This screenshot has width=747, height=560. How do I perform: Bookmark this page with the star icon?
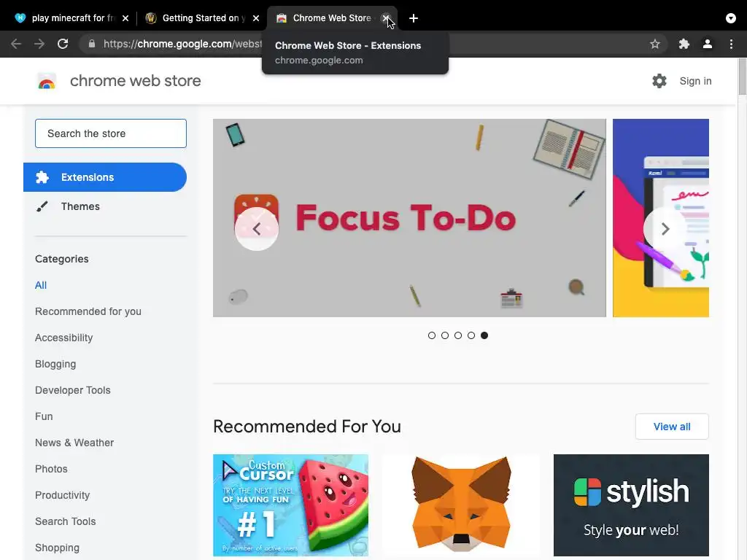655,44
